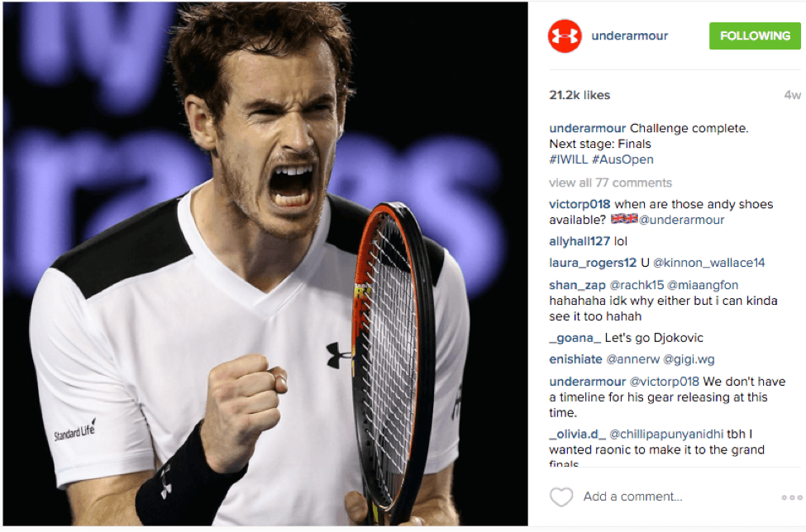Viewport: 806px width, 532px height.
Task: Go to shan_zap profile
Action: click(577, 285)
